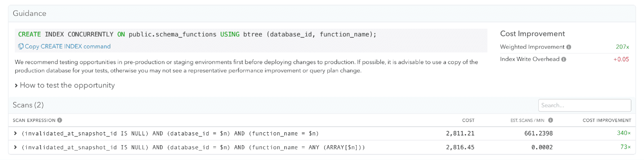
Task: Click the 207x weighted improvement value
Action: tap(622, 47)
